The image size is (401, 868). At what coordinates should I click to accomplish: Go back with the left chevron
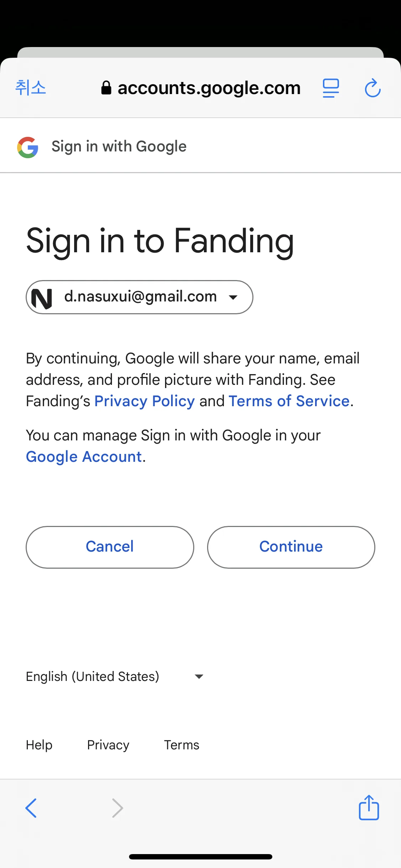point(31,808)
